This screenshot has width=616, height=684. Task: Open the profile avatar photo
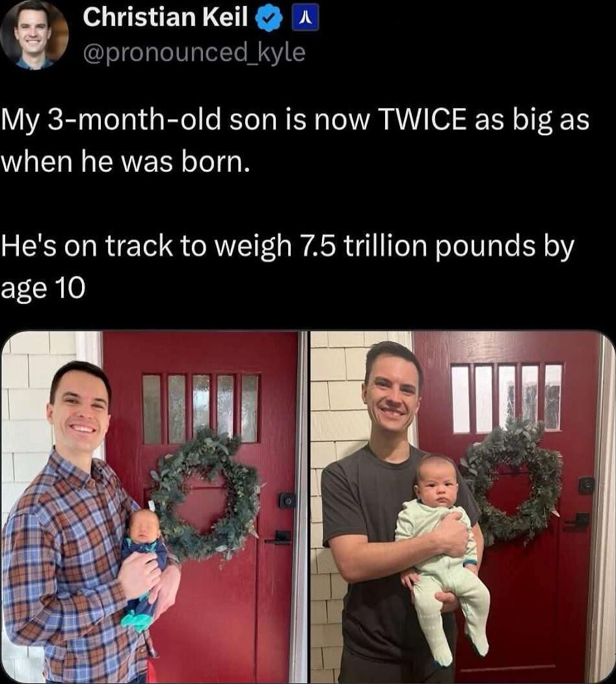34,34
